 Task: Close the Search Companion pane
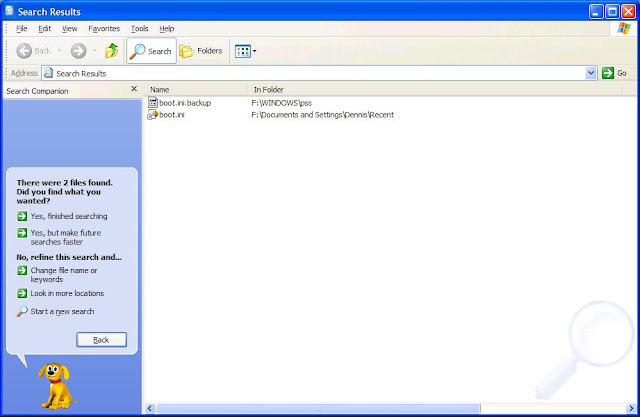tap(134, 89)
